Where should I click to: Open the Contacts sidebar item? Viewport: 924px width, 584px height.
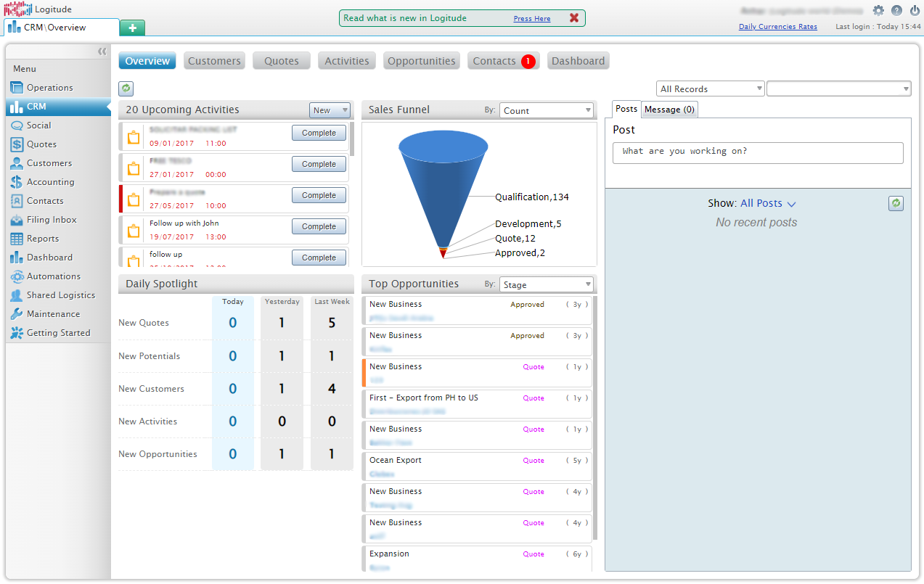58,201
